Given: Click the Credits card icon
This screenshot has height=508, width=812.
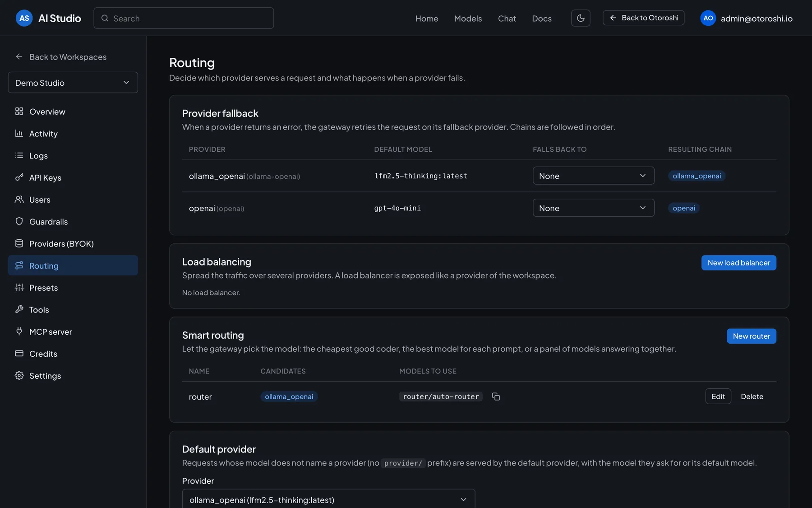Looking at the screenshot, I should pyautogui.click(x=19, y=354).
